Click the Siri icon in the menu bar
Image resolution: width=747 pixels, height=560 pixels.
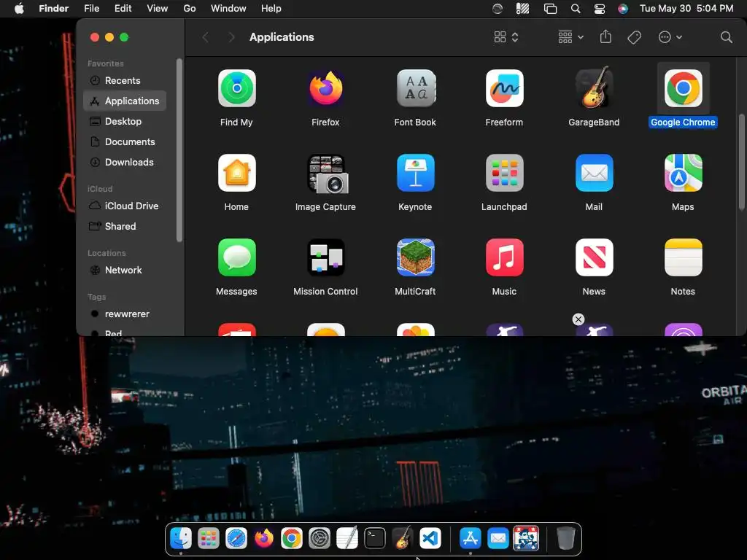tap(623, 9)
